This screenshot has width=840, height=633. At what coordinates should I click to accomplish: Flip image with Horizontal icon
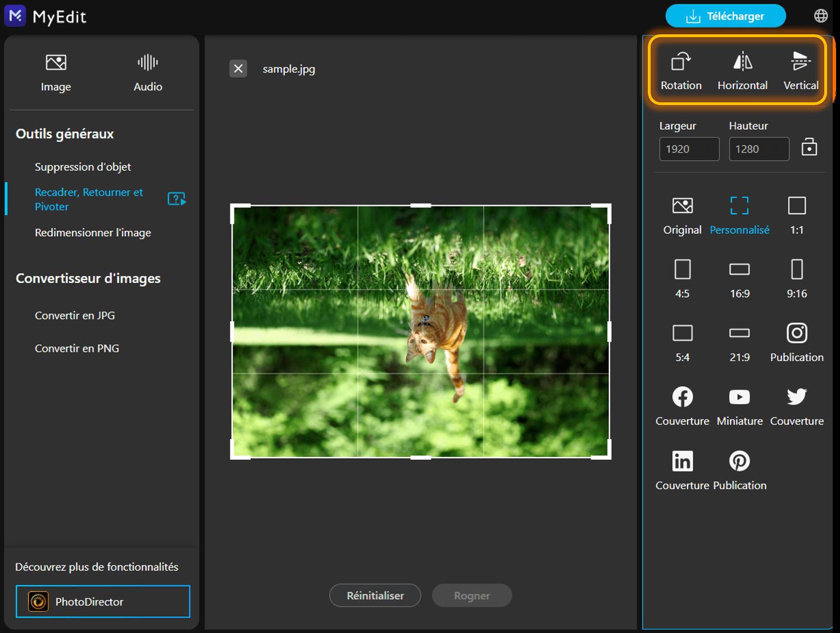[742, 62]
